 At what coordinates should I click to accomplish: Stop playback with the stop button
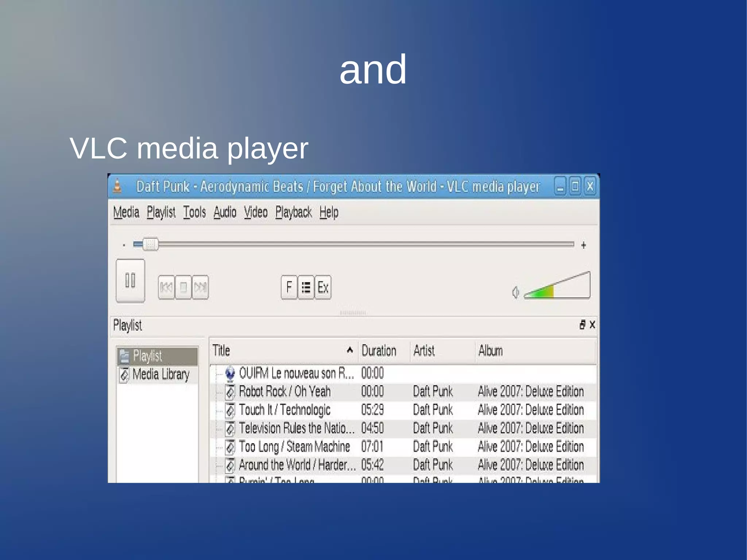[x=183, y=287]
